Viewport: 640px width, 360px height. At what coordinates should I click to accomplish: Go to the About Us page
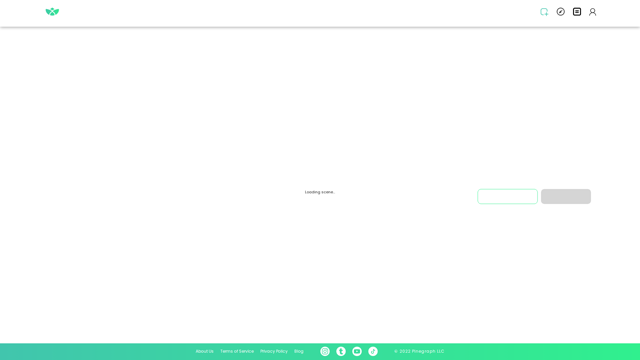click(x=204, y=351)
